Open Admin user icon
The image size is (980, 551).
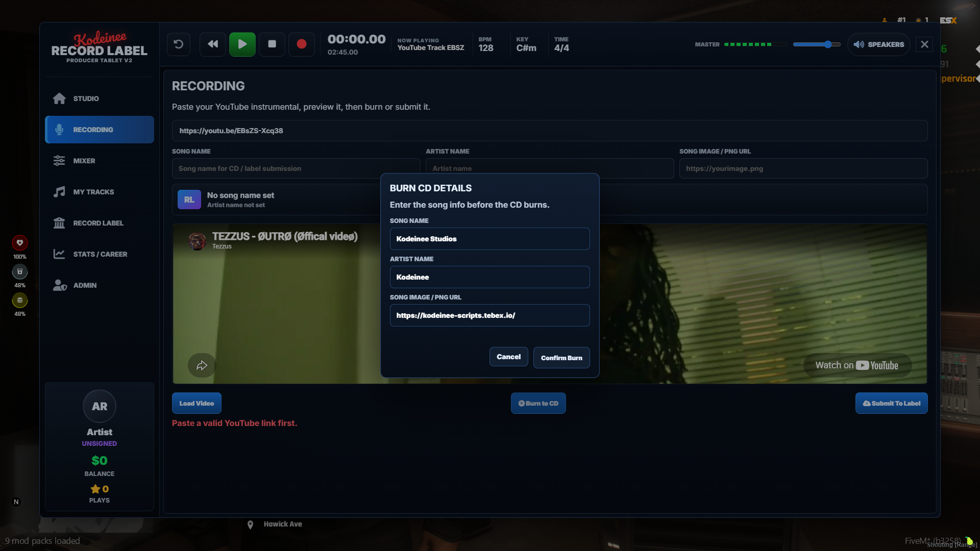click(x=60, y=285)
